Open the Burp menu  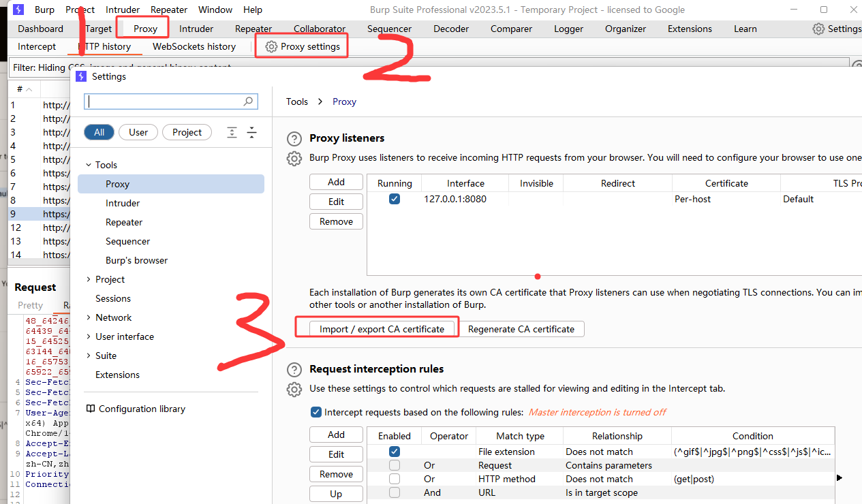[x=44, y=10]
